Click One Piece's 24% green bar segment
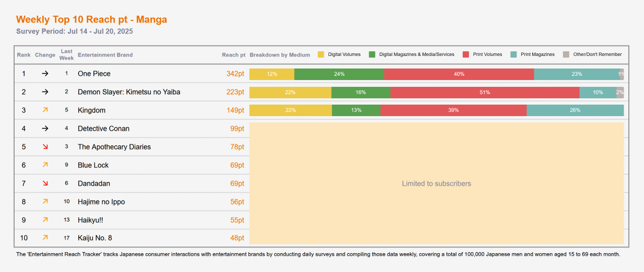 tap(339, 74)
